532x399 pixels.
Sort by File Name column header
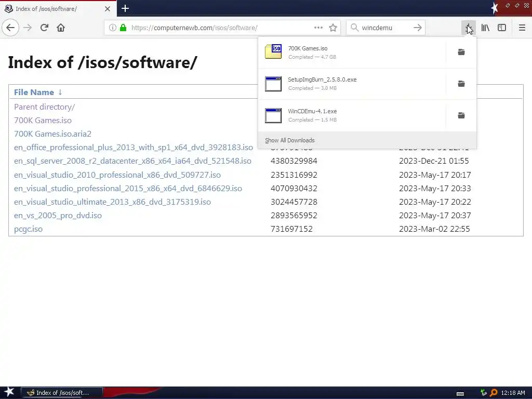pos(34,92)
